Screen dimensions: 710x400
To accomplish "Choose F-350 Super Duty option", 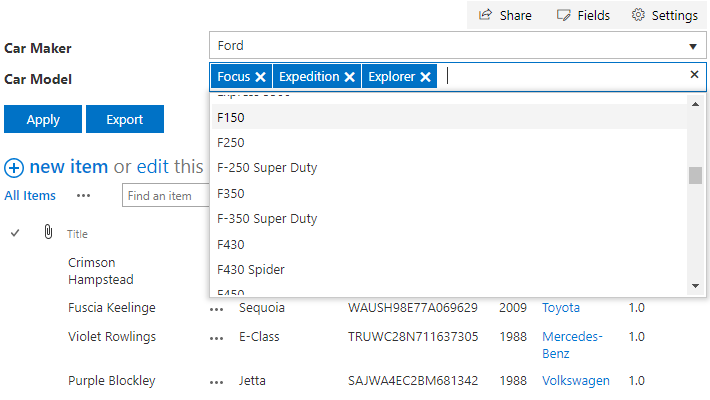I will (x=449, y=219).
